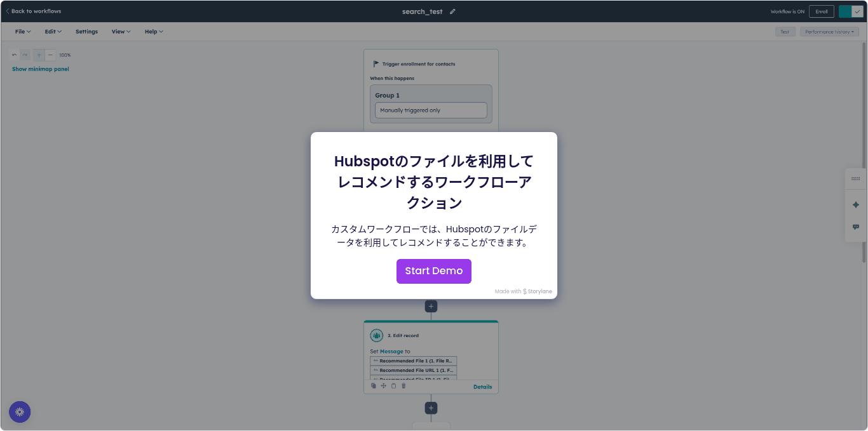Click the clone action icon
Image resolution: width=868 pixels, height=431 pixels.
[374, 386]
